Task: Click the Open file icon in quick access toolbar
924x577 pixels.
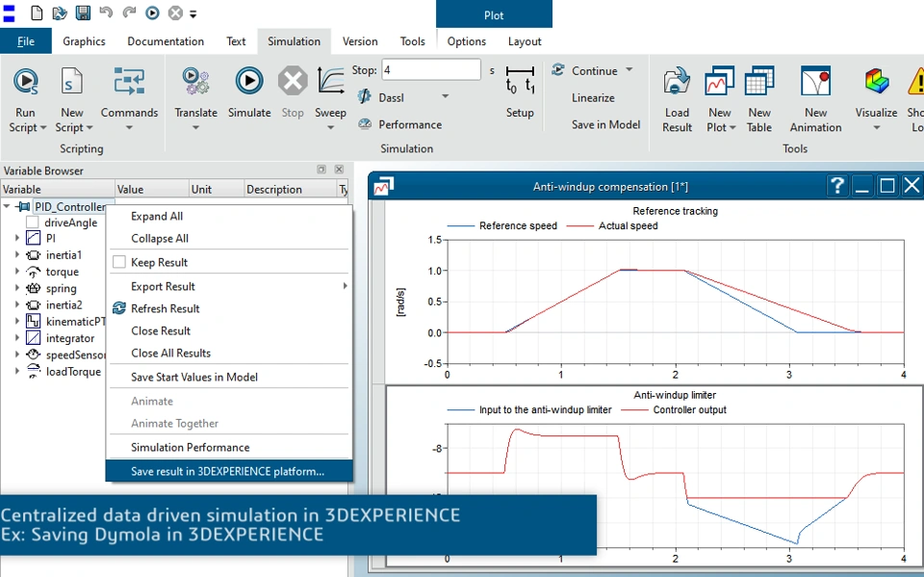Action: coord(59,13)
